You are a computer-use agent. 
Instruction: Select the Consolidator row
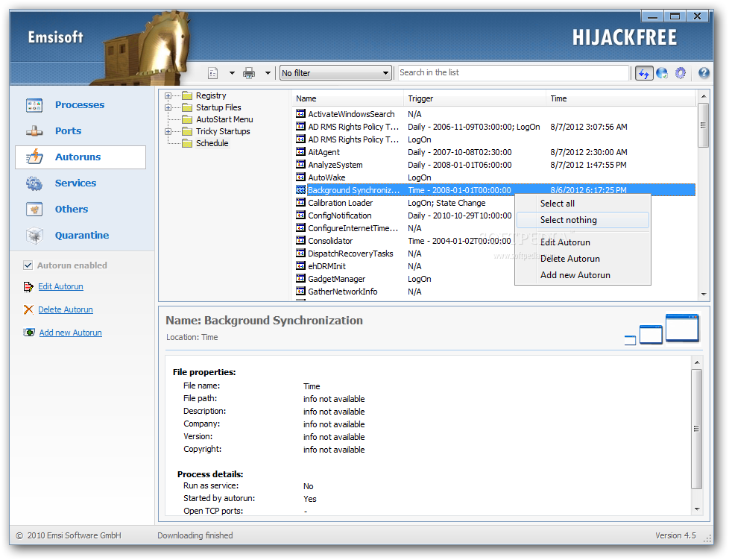click(403, 241)
